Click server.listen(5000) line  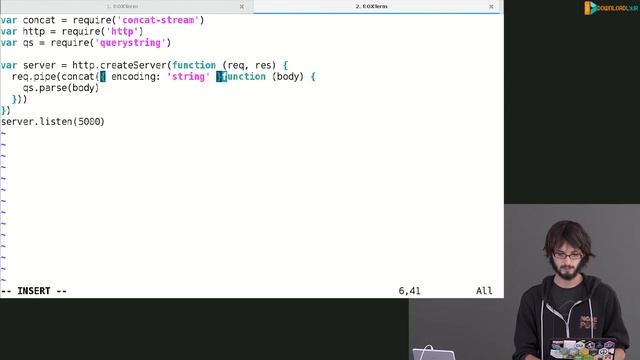pyautogui.click(x=53, y=122)
